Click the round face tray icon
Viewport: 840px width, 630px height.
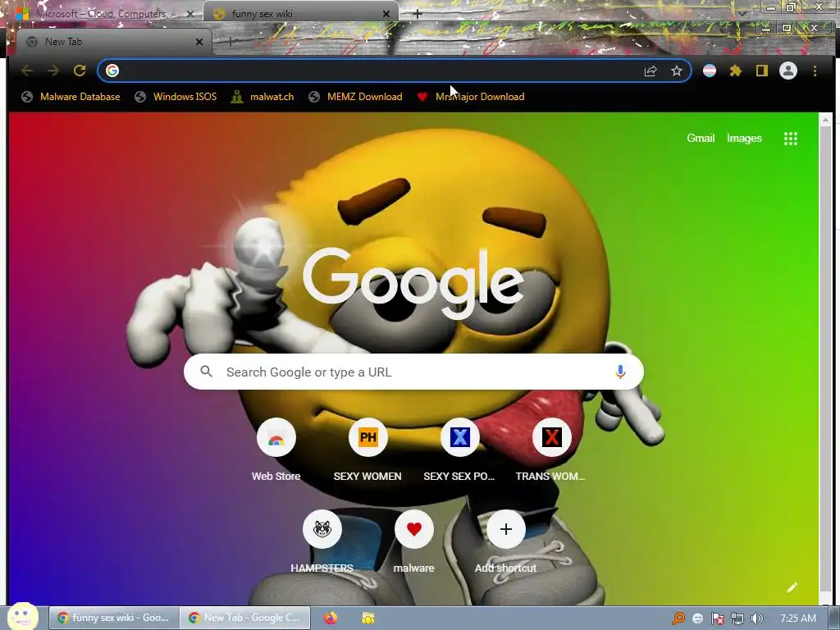(x=697, y=619)
